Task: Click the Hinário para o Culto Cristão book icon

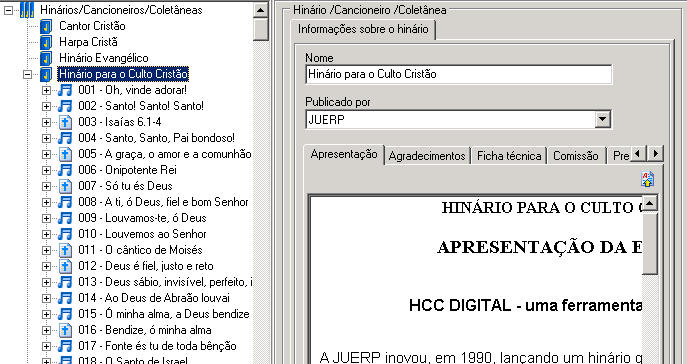Action: click(46, 74)
